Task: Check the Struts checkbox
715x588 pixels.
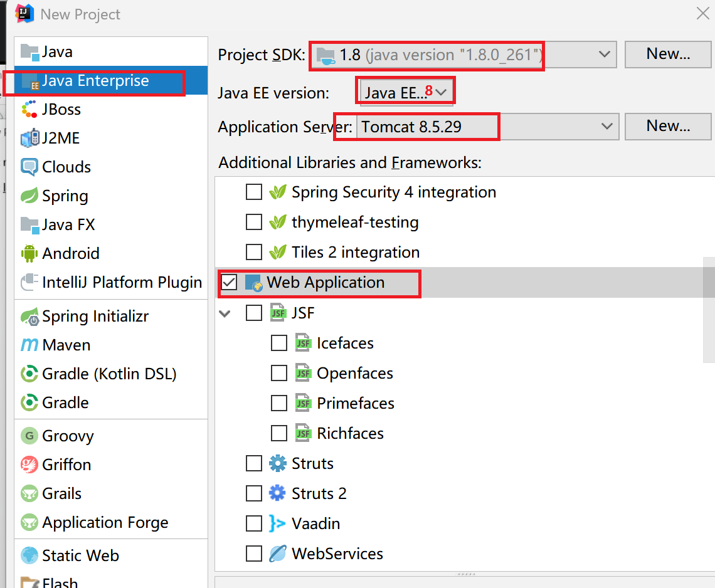Action: [254, 463]
